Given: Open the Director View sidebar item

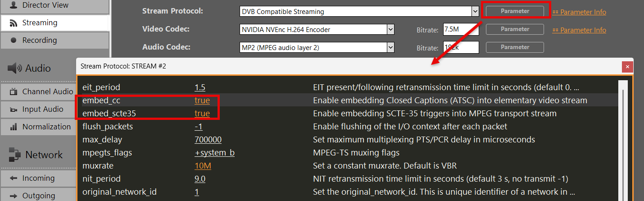Looking at the screenshot, I should tap(54, 5).
